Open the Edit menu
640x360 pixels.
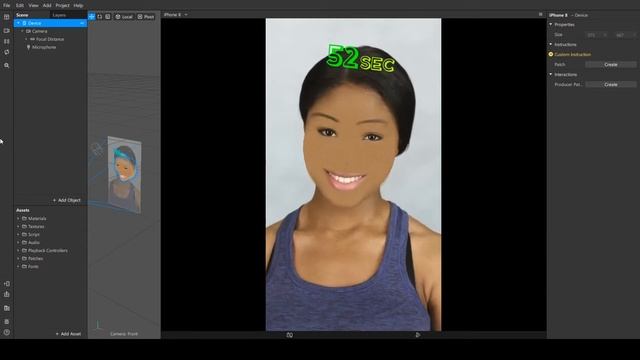click(x=20, y=6)
